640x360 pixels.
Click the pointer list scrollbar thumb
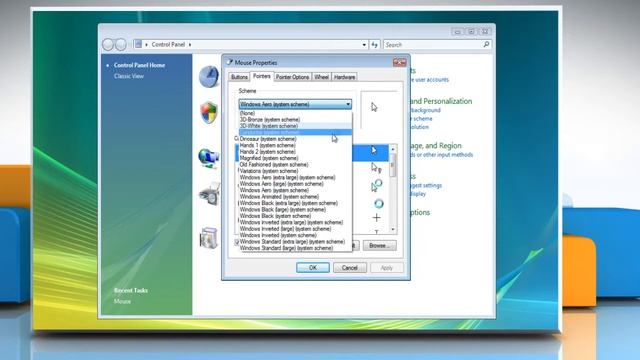pyautogui.click(x=393, y=165)
